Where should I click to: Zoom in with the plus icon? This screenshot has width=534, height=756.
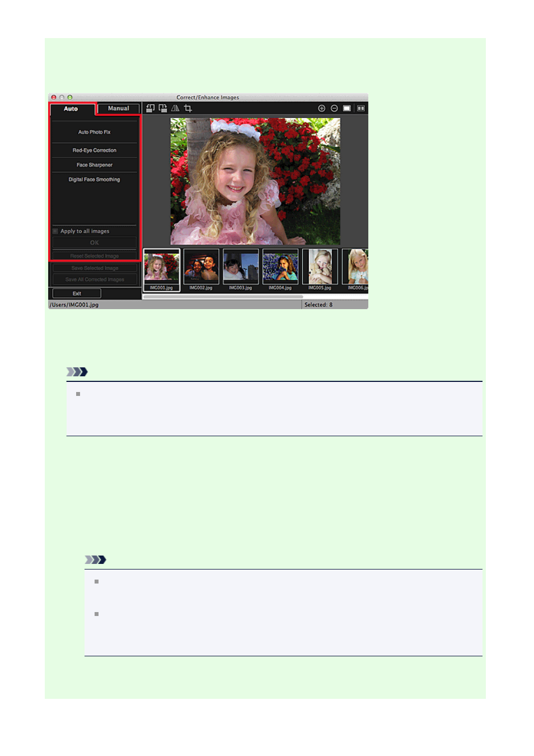coord(322,108)
